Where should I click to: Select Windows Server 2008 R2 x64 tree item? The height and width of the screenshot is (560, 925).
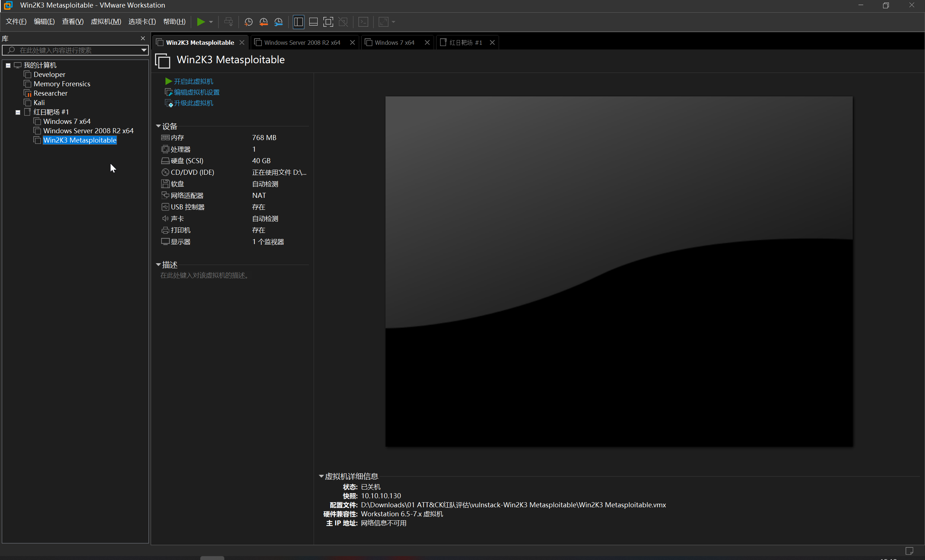(x=88, y=131)
